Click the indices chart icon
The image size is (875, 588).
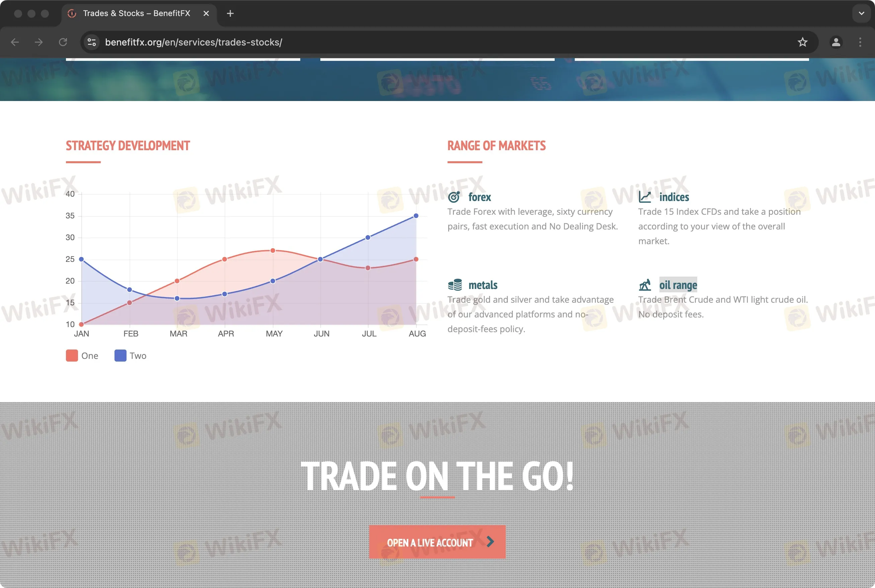coord(645,197)
